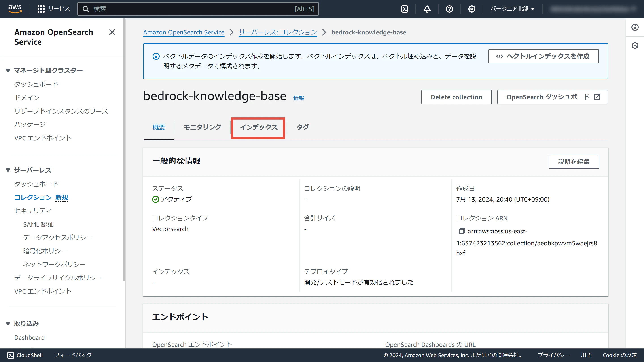The image size is (644, 362).
Task: Select the 概要 tab
Action: (x=159, y=127)
